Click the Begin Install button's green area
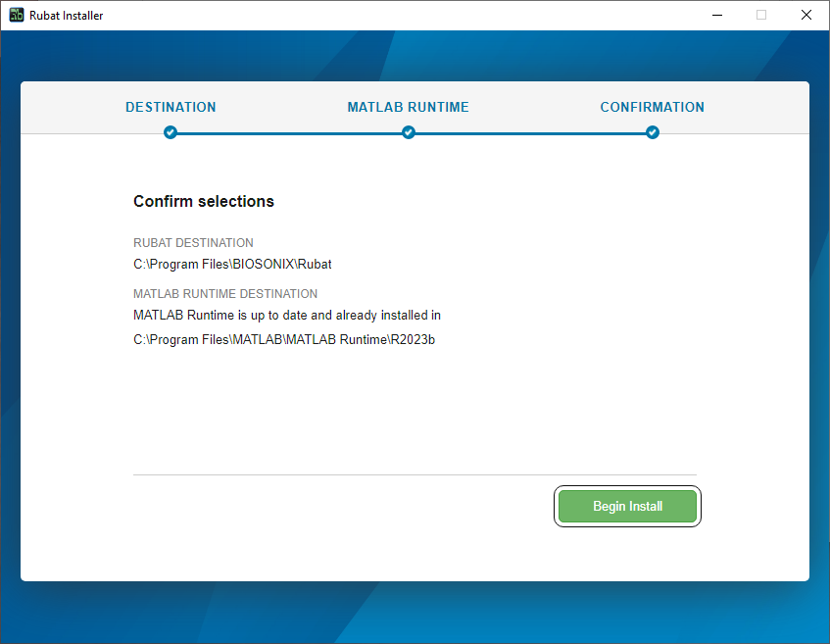 627,506
